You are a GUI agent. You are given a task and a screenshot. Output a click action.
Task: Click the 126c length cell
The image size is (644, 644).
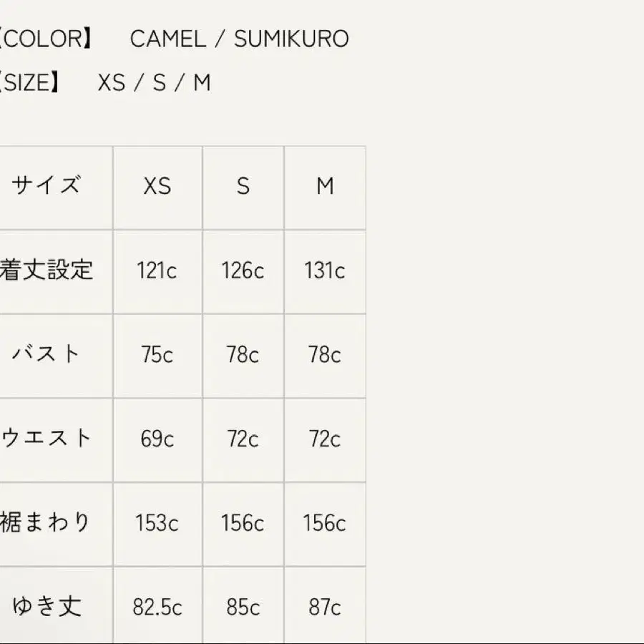tap(243, 270)
